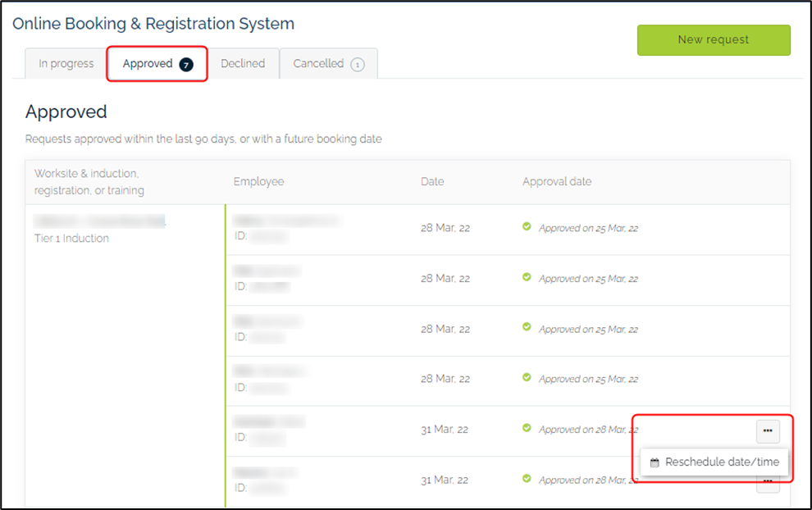Click the Employee column header
This screenshot has width=812, height=510.
(x=258, y=181)
